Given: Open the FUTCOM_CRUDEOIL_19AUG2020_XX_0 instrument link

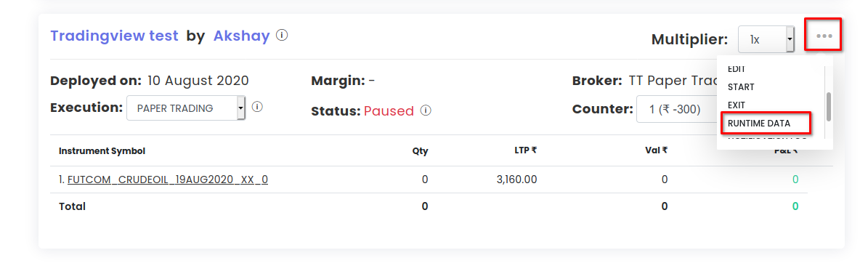Looking at the screenshot, I should (168, 180).
